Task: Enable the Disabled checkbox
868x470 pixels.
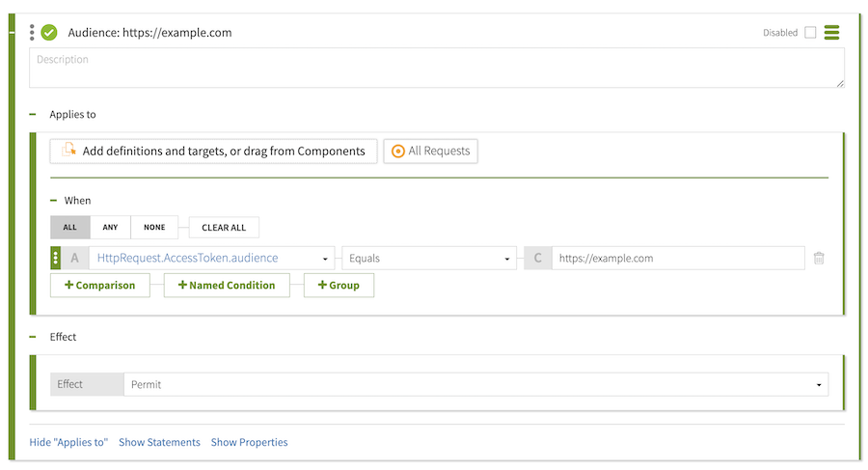Action: click(x=810, y=33)
